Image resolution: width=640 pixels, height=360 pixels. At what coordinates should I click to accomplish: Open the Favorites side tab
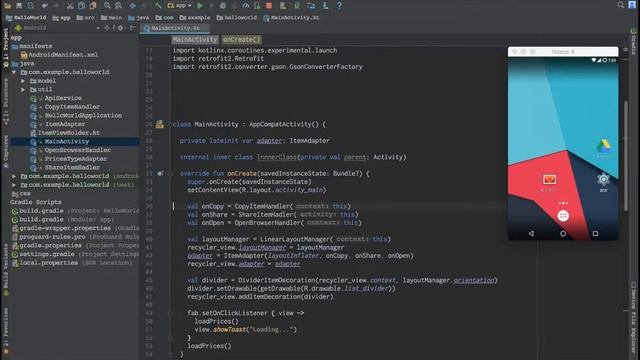coord(6,330)
